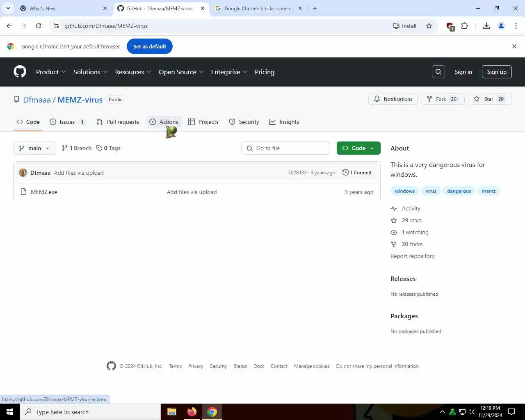The height and width of the screenshot is (420, 525).
Task: View the 0 Tags link
Action: 108,148
